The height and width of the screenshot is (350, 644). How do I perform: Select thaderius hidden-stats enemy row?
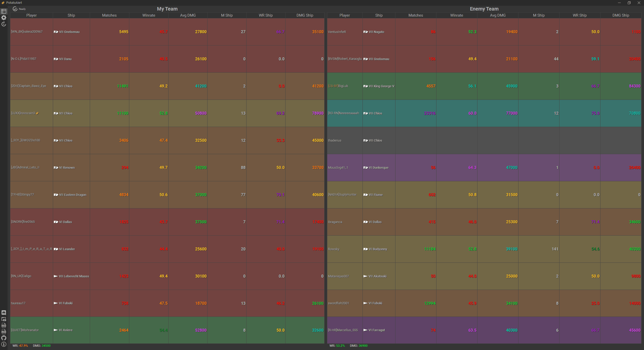[x=335, y=141]
